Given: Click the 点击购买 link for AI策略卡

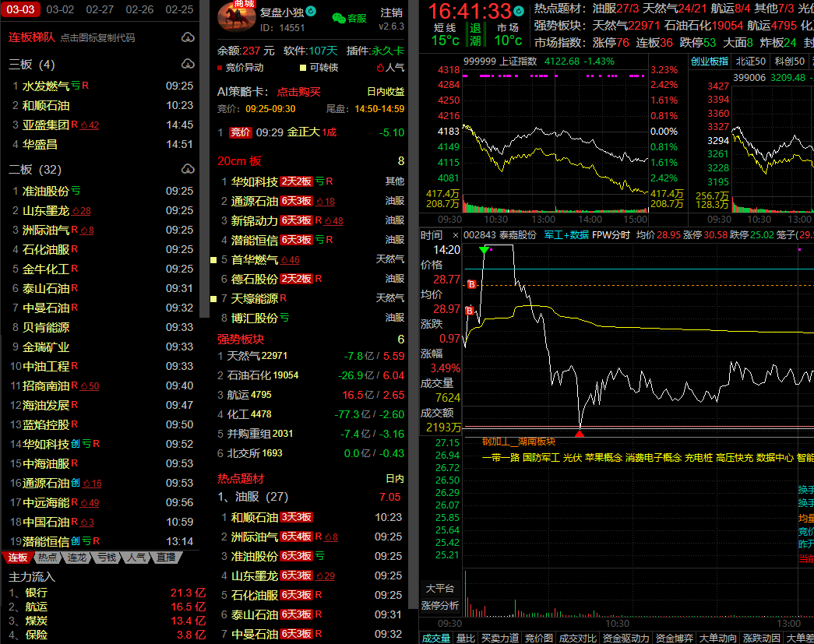Looking at the screenshot, I should point(298,91).
